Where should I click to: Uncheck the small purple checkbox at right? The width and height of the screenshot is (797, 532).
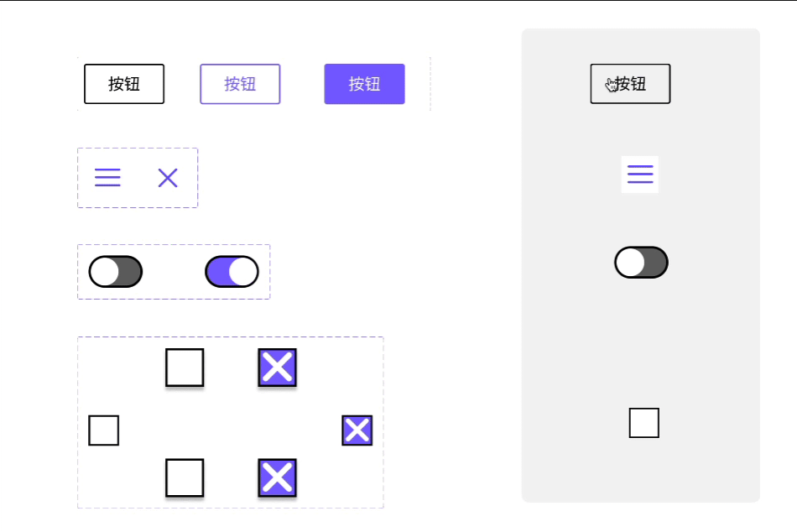[x=357, y=430]
